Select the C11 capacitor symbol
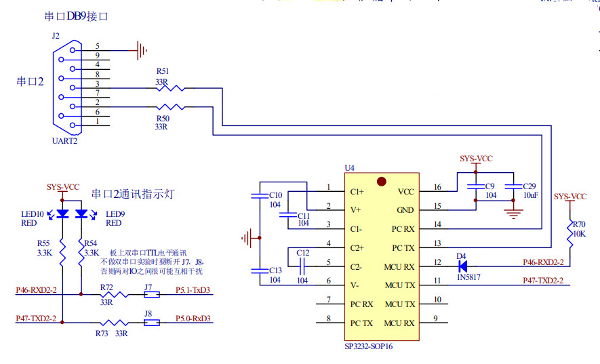Image resolution: width=600 pixels, height=364 pixels. tap(288, 215)
